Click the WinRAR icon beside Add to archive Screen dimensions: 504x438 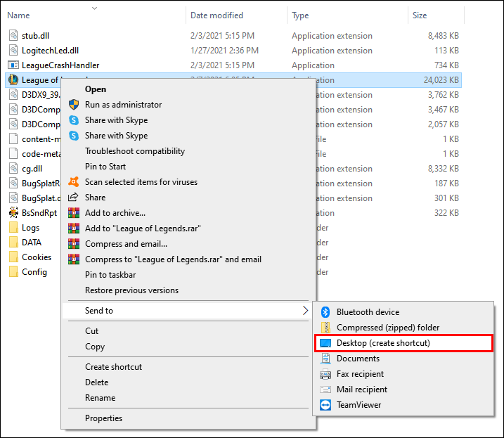click(74, 213)
